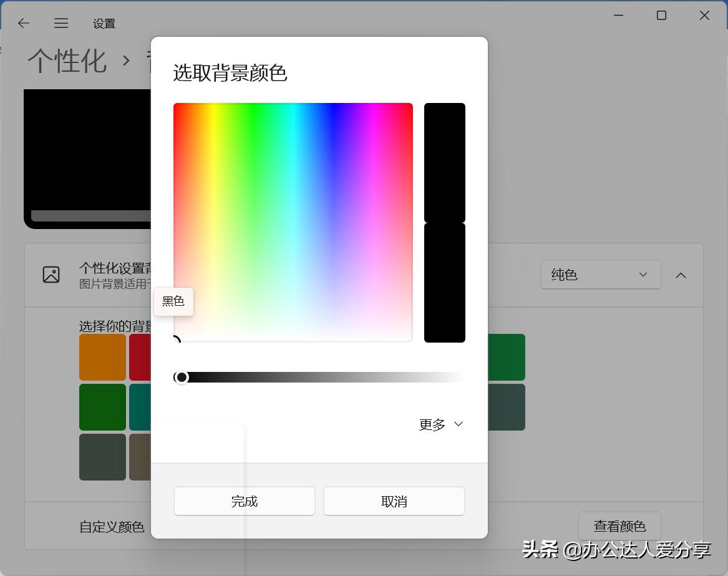The height and width of the screenshot is (576, 728).
Task: Click the 设置 title in title bar
Action: [104, 23]
